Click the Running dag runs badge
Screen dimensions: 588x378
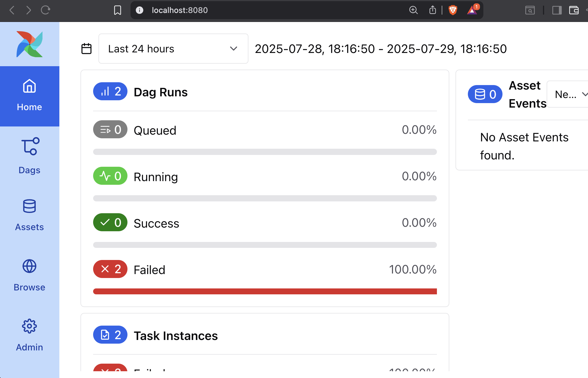pos(110,176)
